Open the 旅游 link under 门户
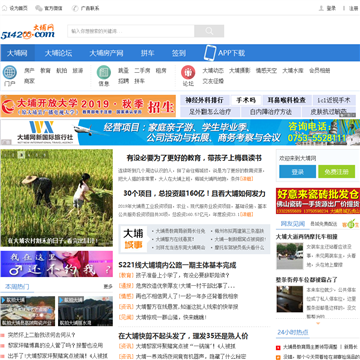This screenshot has height=360, width=360. point(78,71)
